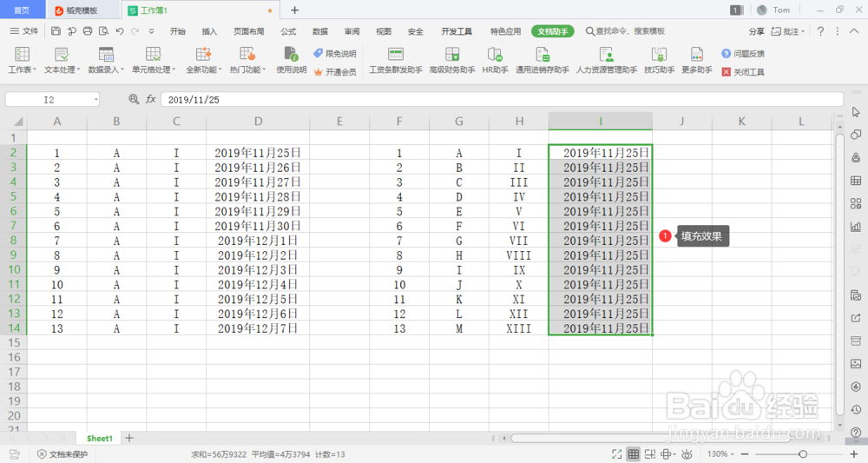Launch the HR助手 tool
This screenshot has width=868, height=463.
point(495,60)
